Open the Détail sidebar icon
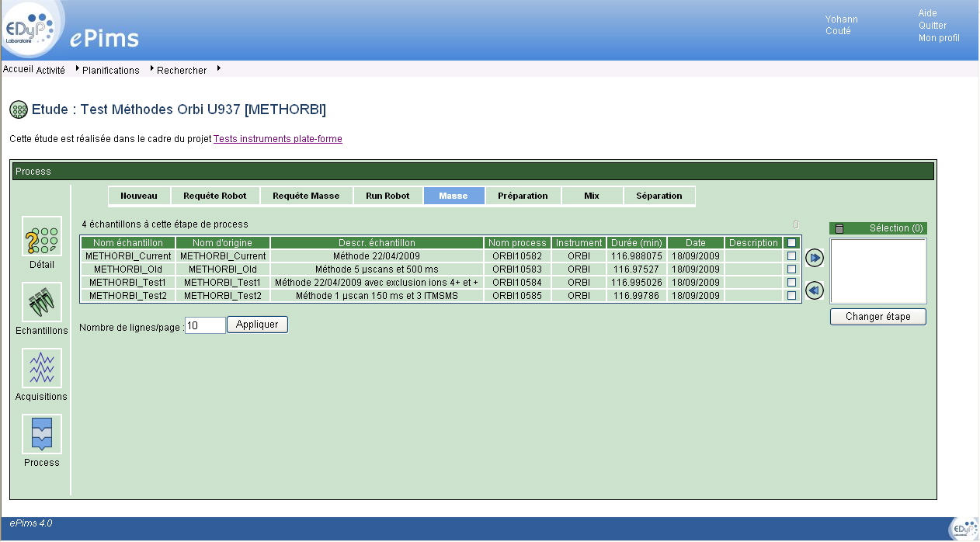 coord(42,237)
